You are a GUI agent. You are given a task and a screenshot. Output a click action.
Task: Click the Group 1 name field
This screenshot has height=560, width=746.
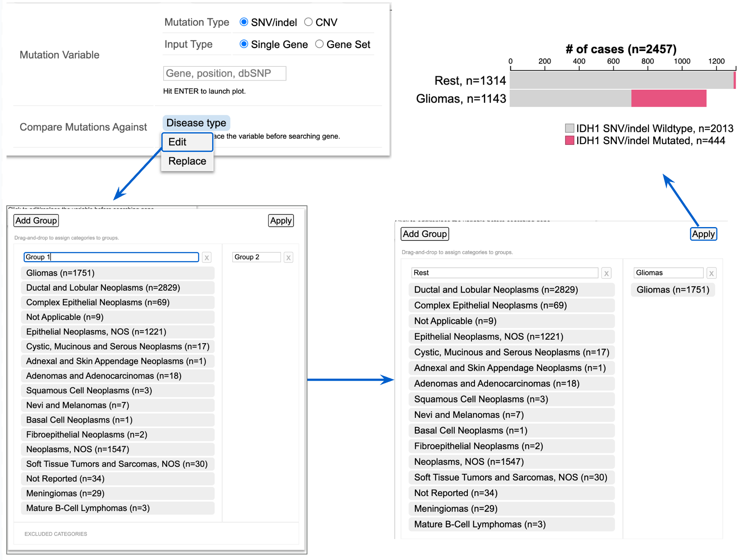click(x=111, y=257)
